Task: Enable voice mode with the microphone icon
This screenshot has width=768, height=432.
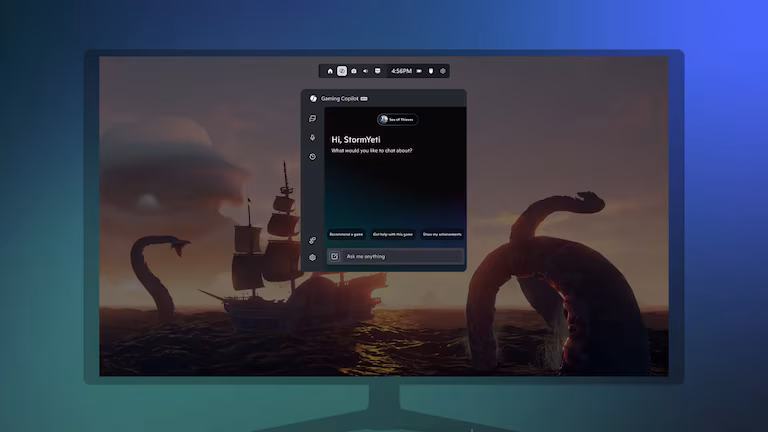Action: (313, 137)
